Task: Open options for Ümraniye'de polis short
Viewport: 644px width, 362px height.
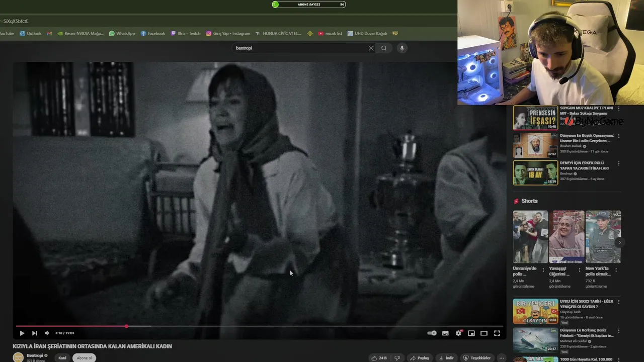Action: coord(543,270)
